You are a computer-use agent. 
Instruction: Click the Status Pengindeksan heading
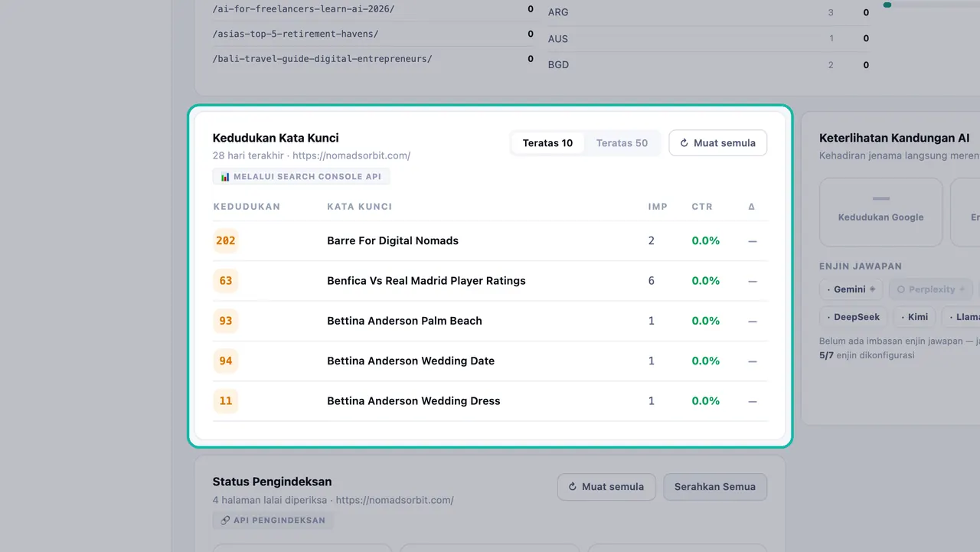coord(273,482)
